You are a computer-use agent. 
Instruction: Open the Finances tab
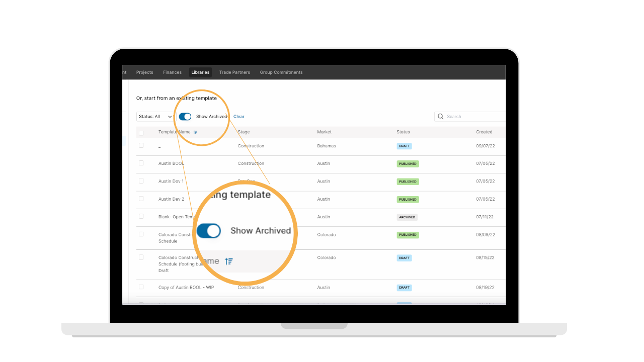pos(172,72)
